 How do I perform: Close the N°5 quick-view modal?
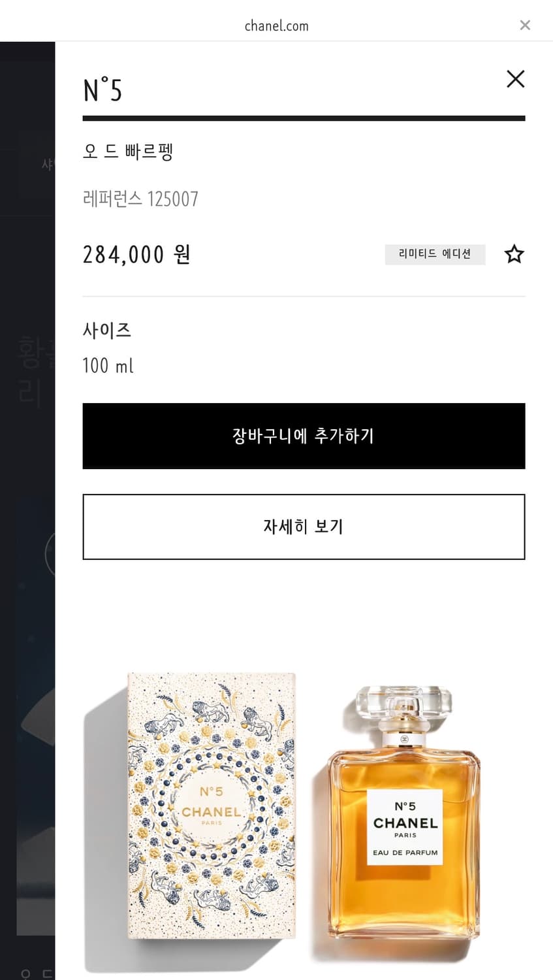point(515,79)
